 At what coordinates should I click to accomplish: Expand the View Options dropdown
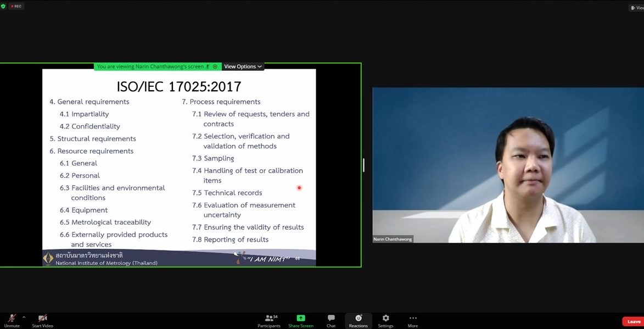(x=243, y=66)
